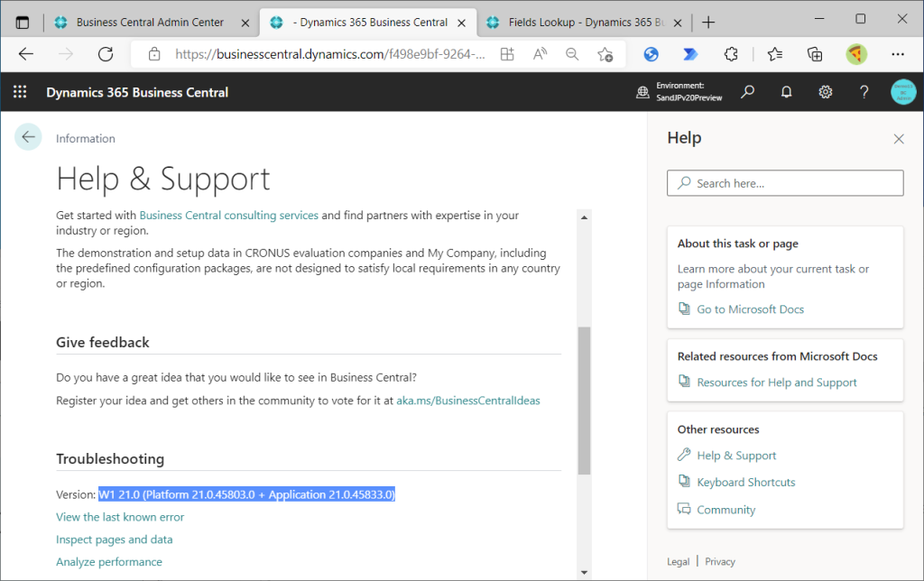Image resolution: width=924 pixels, height=581 pixels.
Task: Click the site lock icon in the address bar
Action: (154, 54)
